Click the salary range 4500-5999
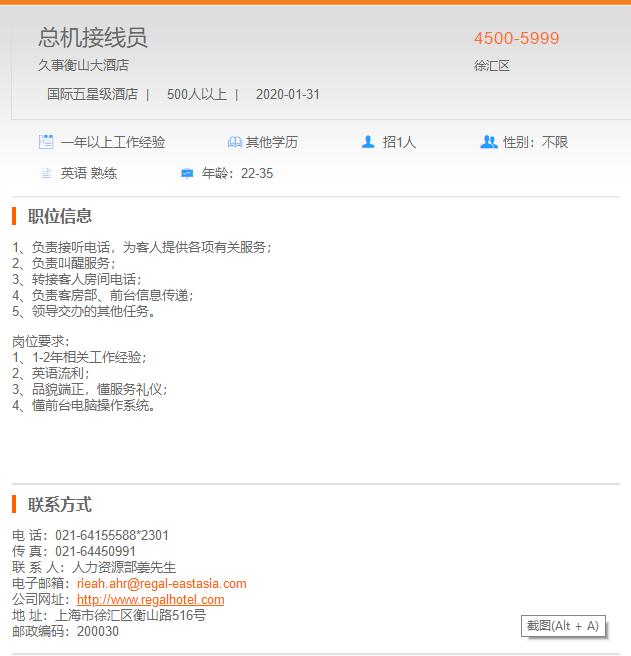This screenshot has height=656, width=631. [x=516, y=38]
